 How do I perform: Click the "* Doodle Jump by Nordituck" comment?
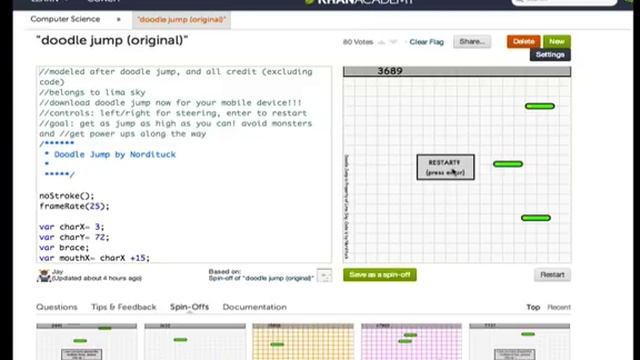[x=110, y=154]
